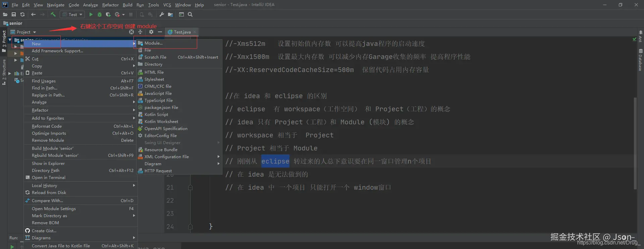This screenshot has height=249, width=644.
Task: Click the Run Anything toolbar icon
Action: (x=181, y=14)
